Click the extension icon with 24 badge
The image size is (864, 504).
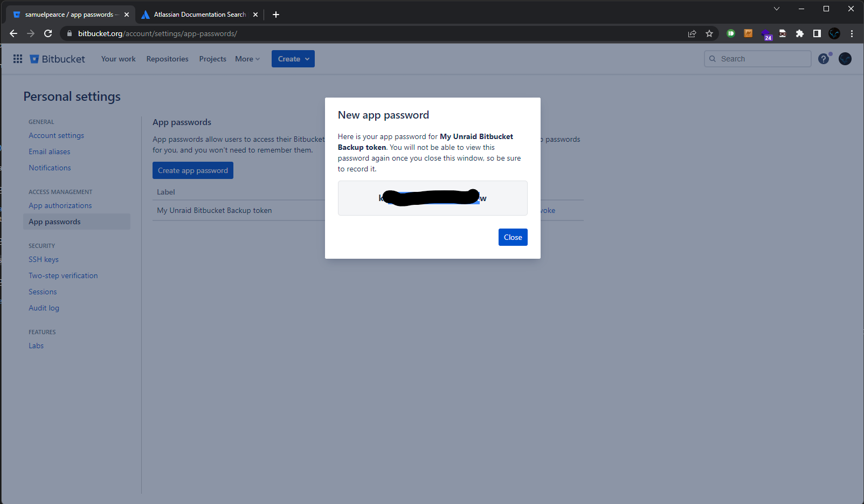(766, 34)
